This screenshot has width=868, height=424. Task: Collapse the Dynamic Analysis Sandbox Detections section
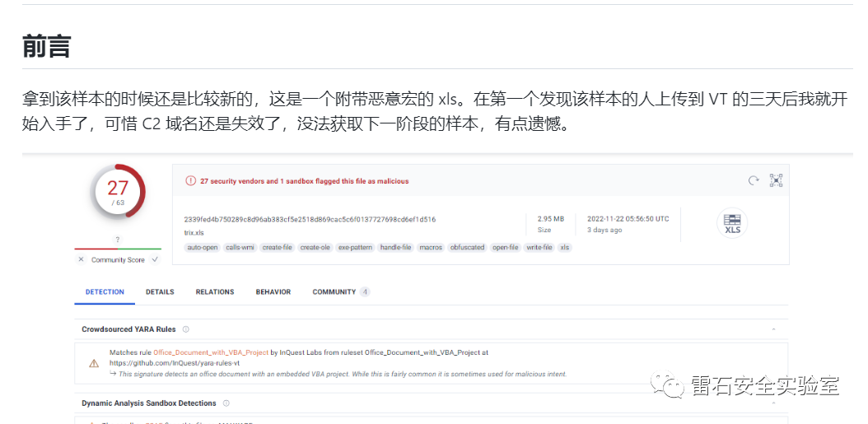click(x=773, y=403)
